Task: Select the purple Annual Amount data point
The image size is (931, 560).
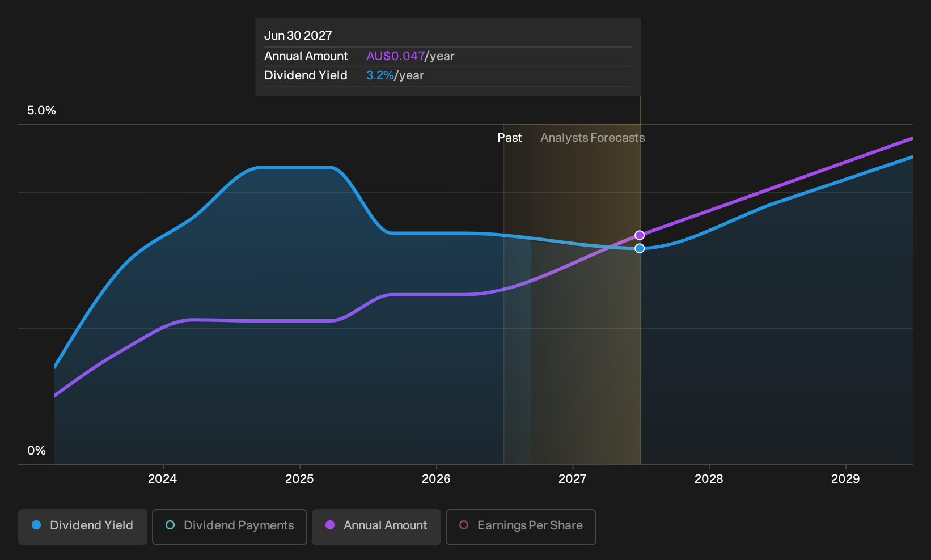Action: (x=640, y=235)
